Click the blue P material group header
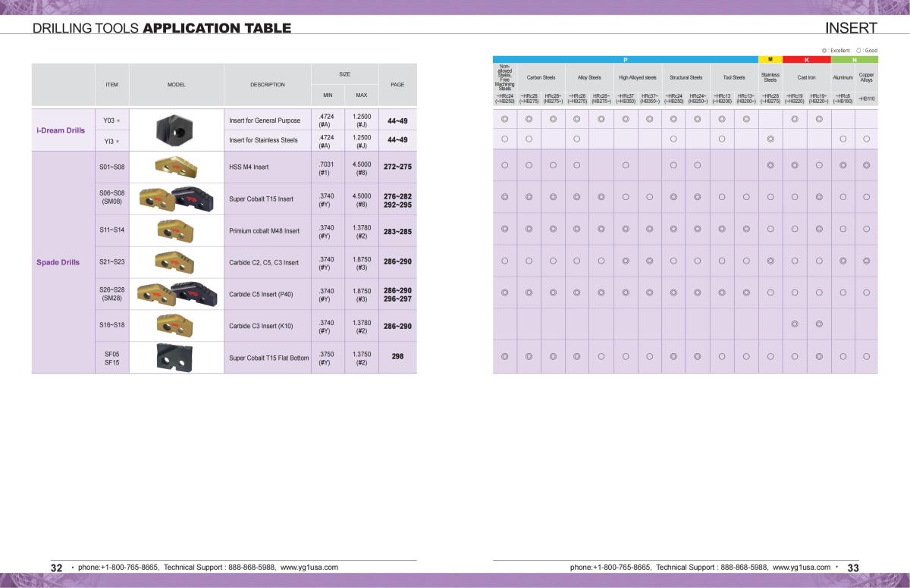This screenshot has width=910, height=588. coord(625,59)
